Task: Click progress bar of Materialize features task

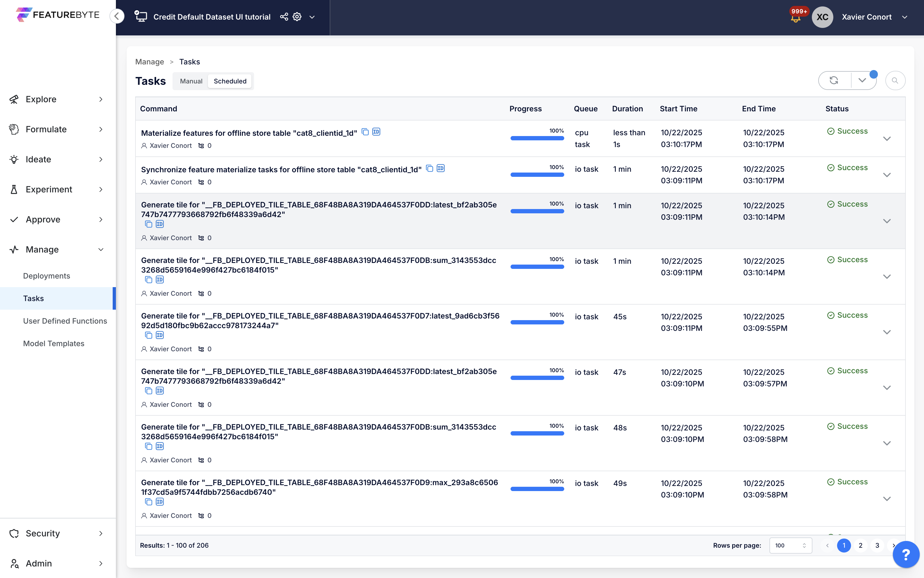Action: (537, 138)
